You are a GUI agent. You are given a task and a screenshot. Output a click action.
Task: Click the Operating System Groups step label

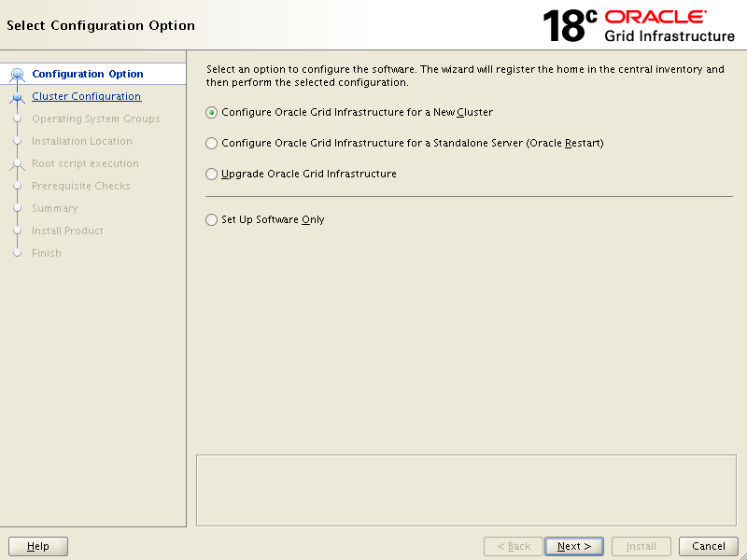click(96, 119)
